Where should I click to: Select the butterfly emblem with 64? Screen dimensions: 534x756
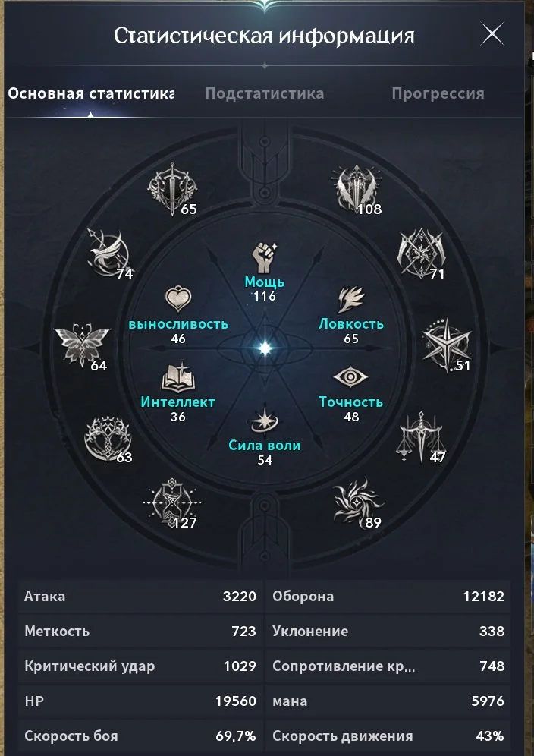(x=82, y=345)
